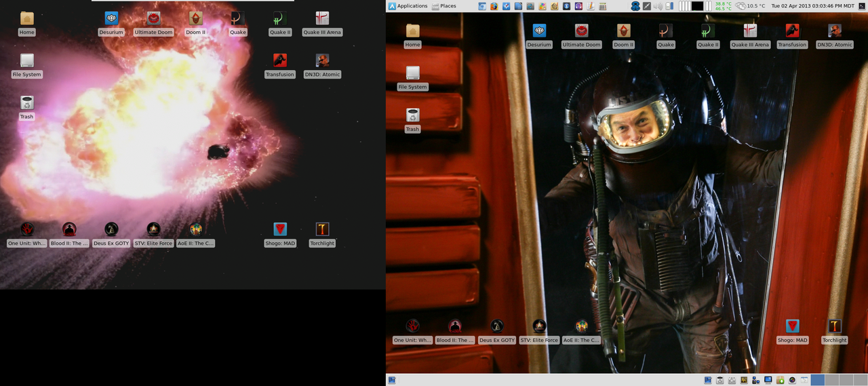Screen dimensions: 868x386
Task: Open the text editor notepad launcher
Action: 590,6
